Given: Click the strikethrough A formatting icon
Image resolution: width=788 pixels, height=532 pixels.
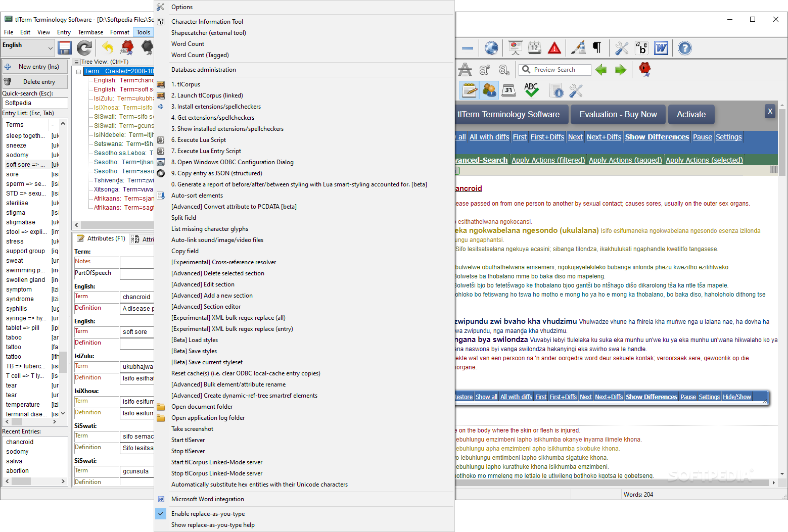Looking at the screenshot, I should point(465,70).
